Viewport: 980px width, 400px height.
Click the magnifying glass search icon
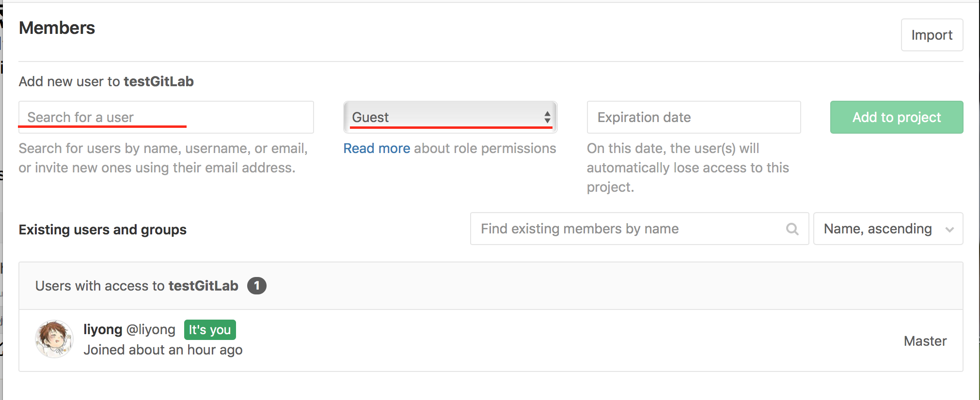[792, 229]
